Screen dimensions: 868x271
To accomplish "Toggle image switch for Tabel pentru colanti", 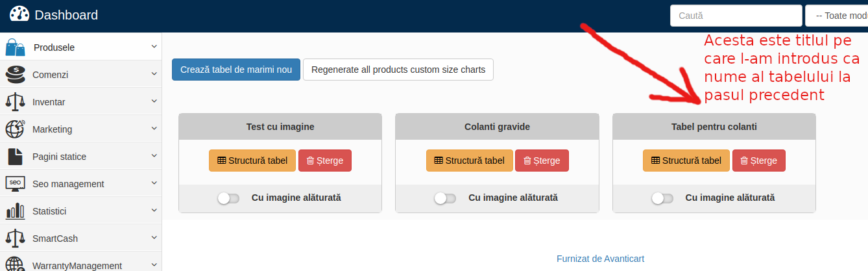I will coord(662,198).
